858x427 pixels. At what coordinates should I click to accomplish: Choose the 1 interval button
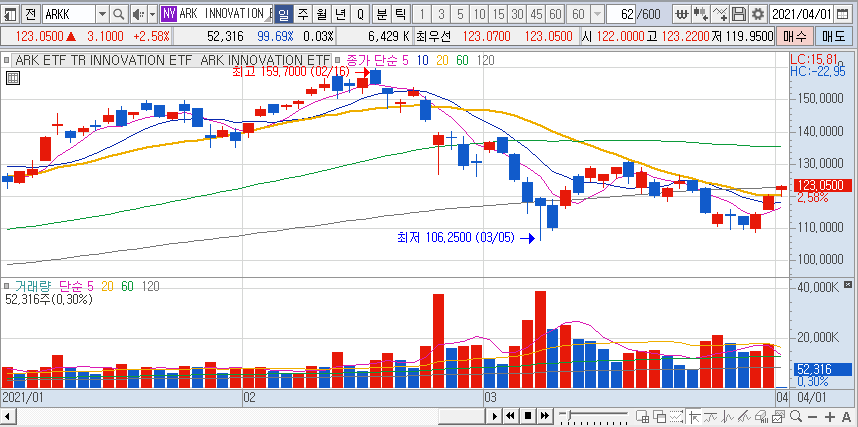(422, 14)
